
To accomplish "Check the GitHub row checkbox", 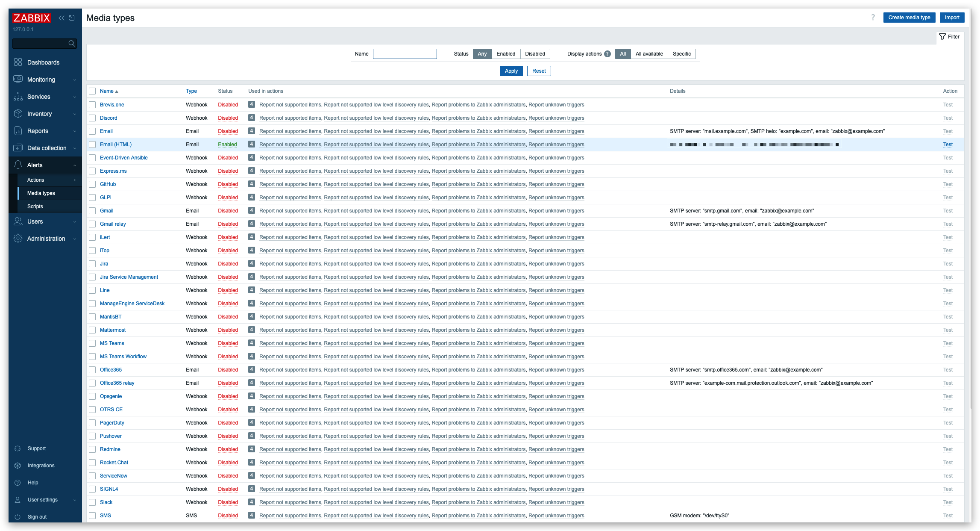I will click(92, 184).
